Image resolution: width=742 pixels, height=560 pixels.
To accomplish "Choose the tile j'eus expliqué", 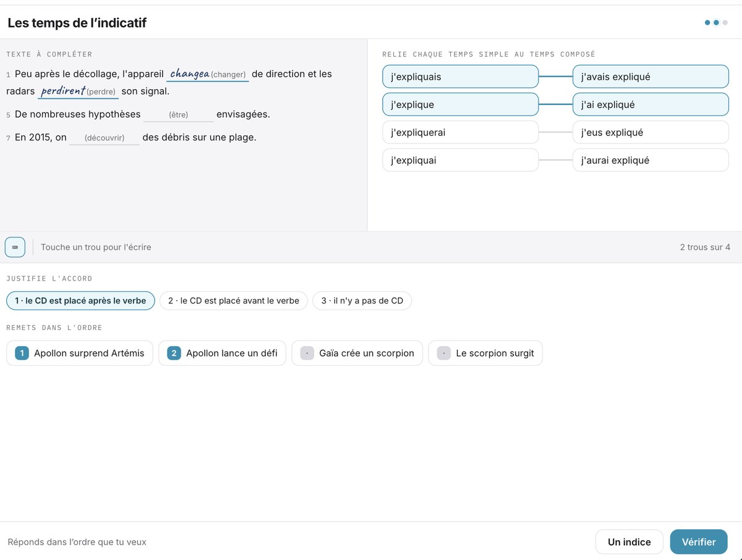I will [650, 132].
